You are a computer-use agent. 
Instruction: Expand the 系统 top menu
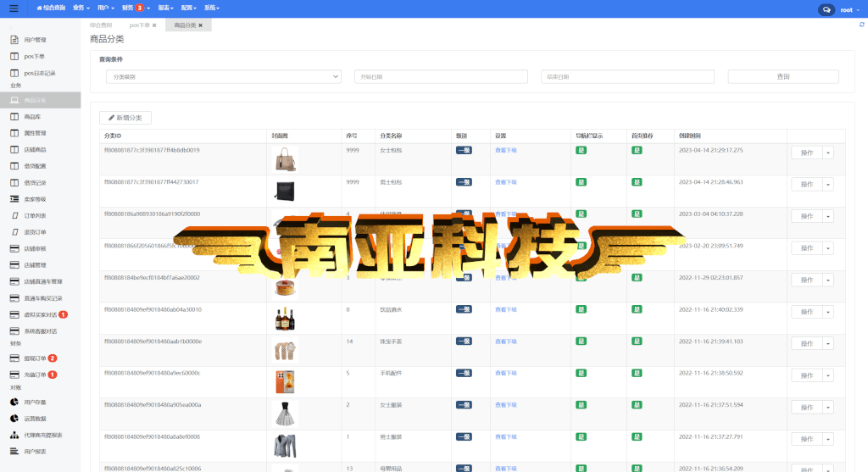click(212, 8)
